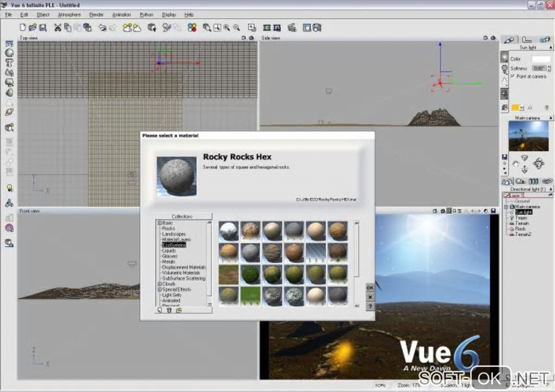555x392 pixels.
Task: Collapse the Sun light panel arrow
Action: coord(551,47)
